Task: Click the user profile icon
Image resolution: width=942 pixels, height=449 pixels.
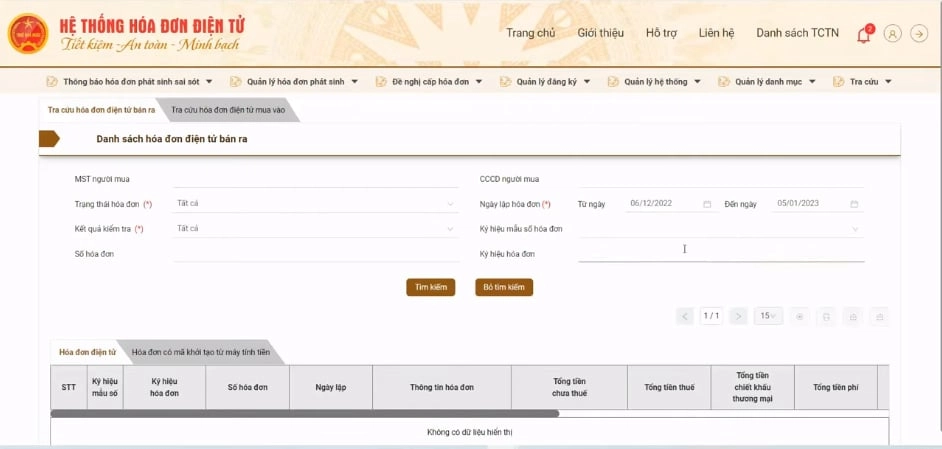Action: point(892,33)
